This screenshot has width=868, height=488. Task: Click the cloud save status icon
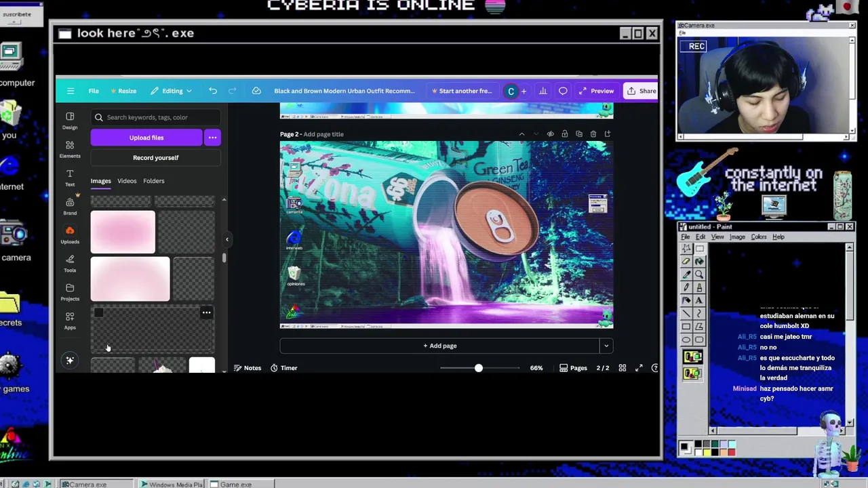(x=256, y=91)
